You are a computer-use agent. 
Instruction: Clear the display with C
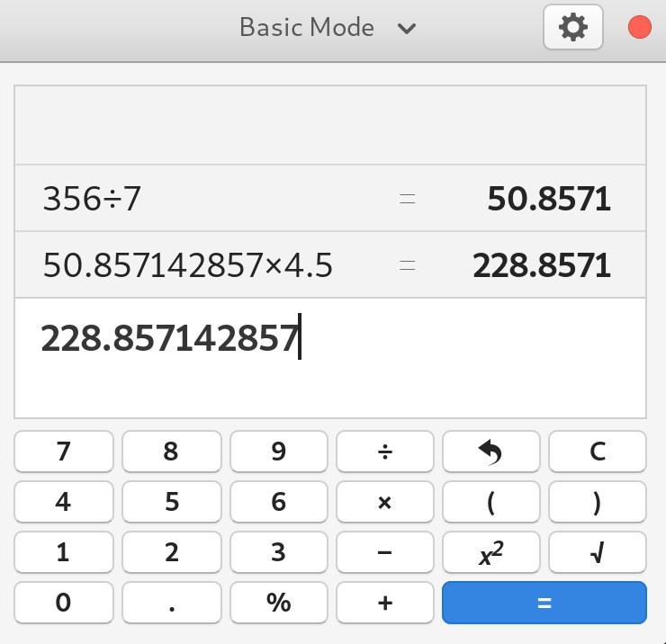pos(598,452)
